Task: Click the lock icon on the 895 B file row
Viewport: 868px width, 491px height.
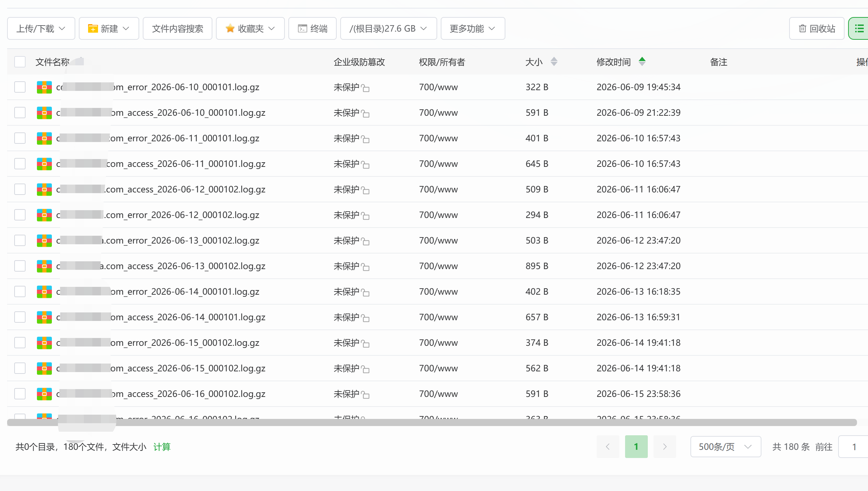Action: (365, 267)
